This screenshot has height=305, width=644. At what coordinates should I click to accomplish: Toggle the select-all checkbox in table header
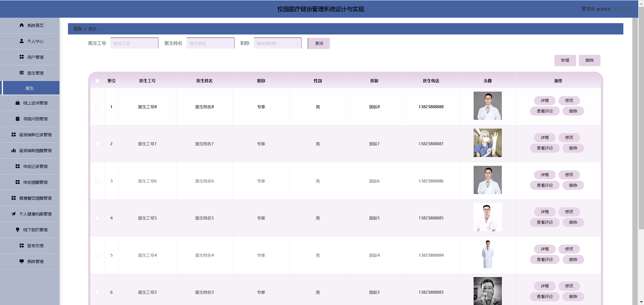(97, 81)
